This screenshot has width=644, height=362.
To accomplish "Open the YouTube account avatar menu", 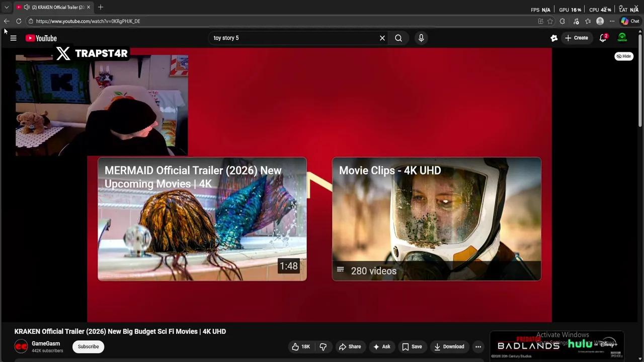I will point(622,38).
